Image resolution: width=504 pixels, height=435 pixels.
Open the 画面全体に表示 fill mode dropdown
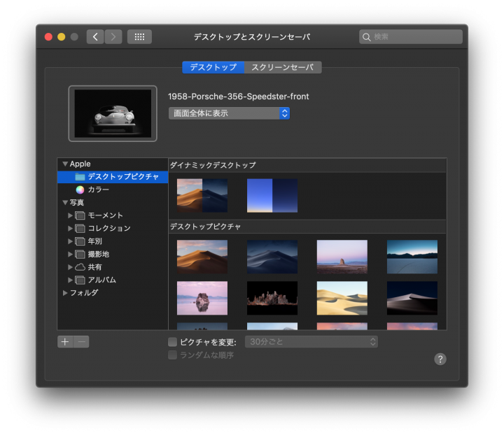coord(229,113)
